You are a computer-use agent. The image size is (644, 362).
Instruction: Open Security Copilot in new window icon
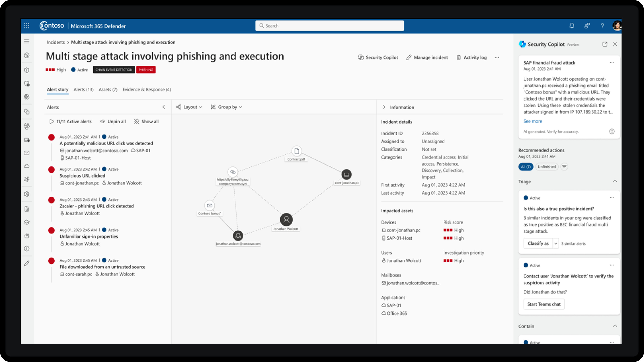point(605,44)
